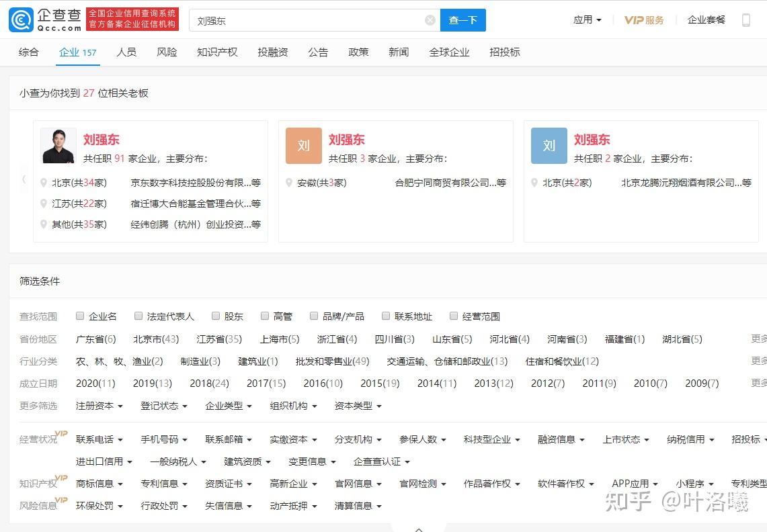Open first 刘强东 profile with 91 companies
767x532 pixels.
point(102,139)
